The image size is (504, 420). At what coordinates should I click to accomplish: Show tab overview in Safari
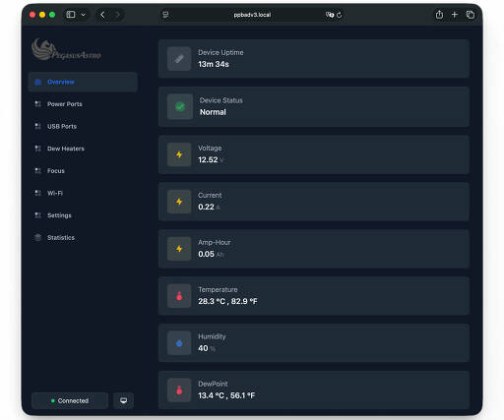(x=471, y=15)
